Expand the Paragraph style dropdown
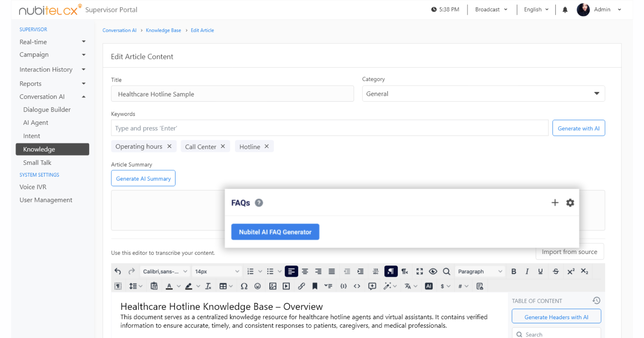 pyautogui.click(x=479, y=271)
